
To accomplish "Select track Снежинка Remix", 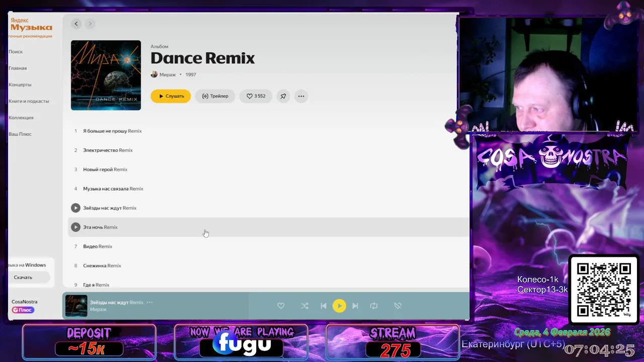I will [269, 265].
